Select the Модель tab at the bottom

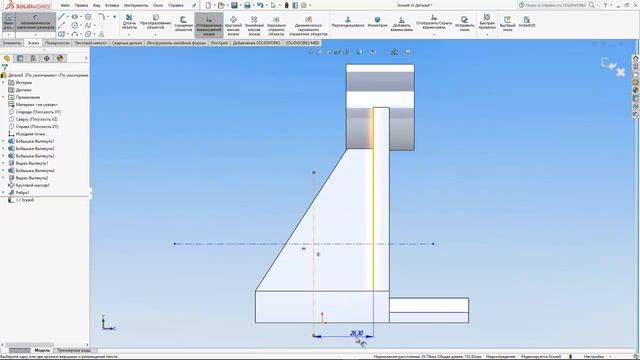(x=42, y=351)
